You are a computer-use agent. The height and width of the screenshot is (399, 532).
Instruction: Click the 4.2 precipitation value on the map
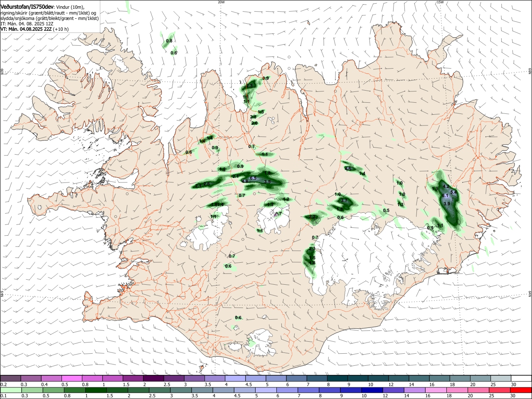pos(446,187)
